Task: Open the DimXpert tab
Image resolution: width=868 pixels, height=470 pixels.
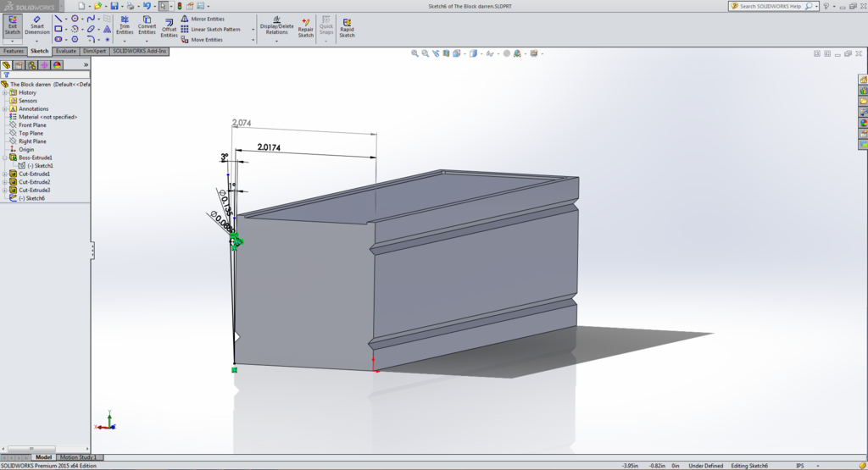Action: [95, 52]
